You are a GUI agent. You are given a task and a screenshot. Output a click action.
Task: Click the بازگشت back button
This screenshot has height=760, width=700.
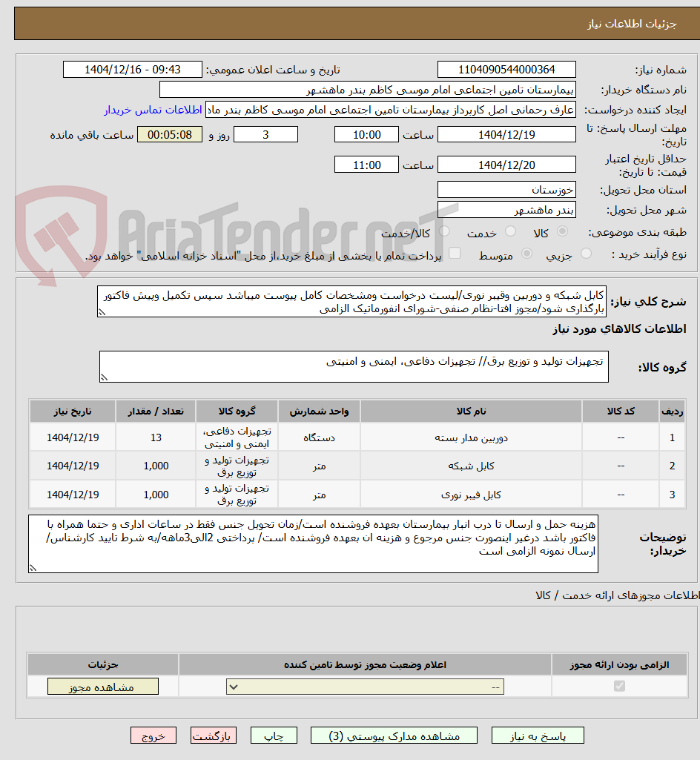tap(214, 736)
